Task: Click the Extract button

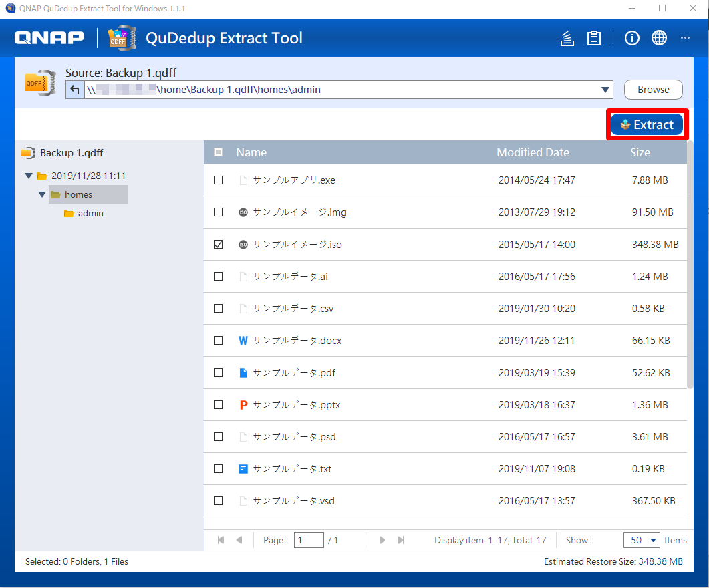Action: click(x=647, y=125)
